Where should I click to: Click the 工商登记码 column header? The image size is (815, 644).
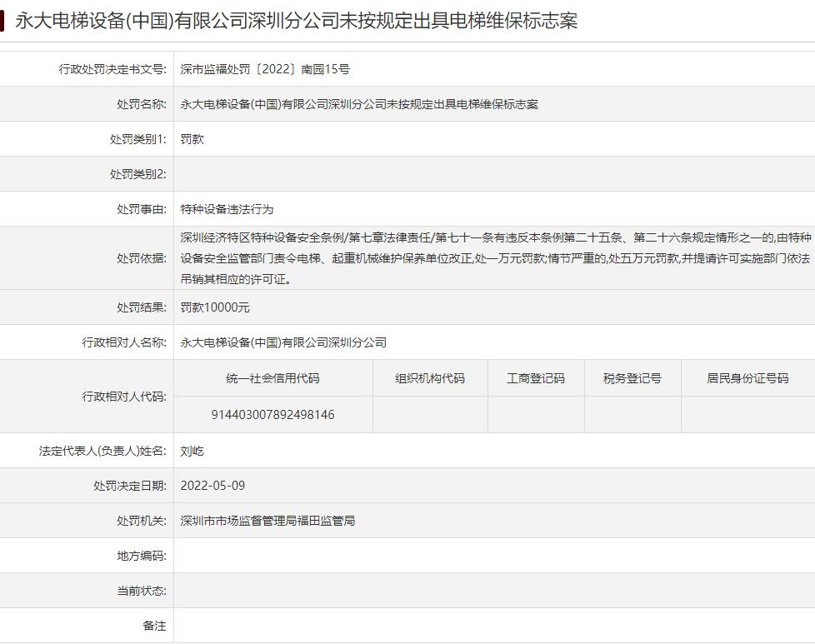point(536,378)
